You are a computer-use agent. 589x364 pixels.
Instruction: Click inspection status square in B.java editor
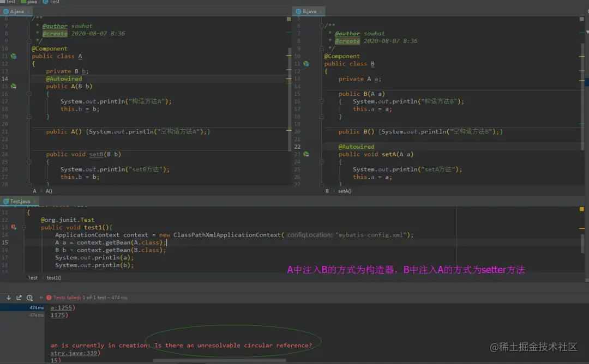581,19
